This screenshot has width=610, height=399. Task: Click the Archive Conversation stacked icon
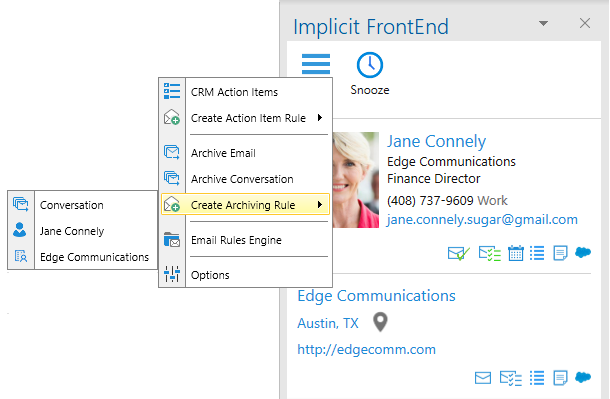pyautogui.click(x=172, y=178)
